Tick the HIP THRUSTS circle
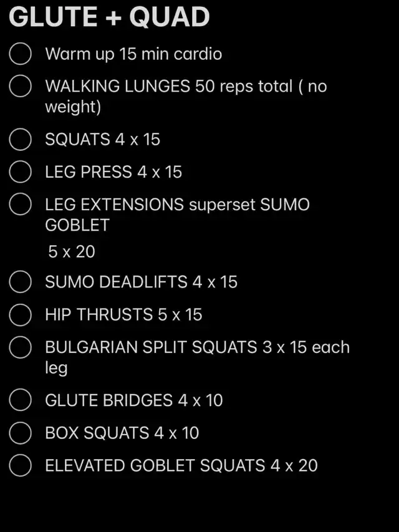This screenshot has height=532, width=399. (21, 314)
